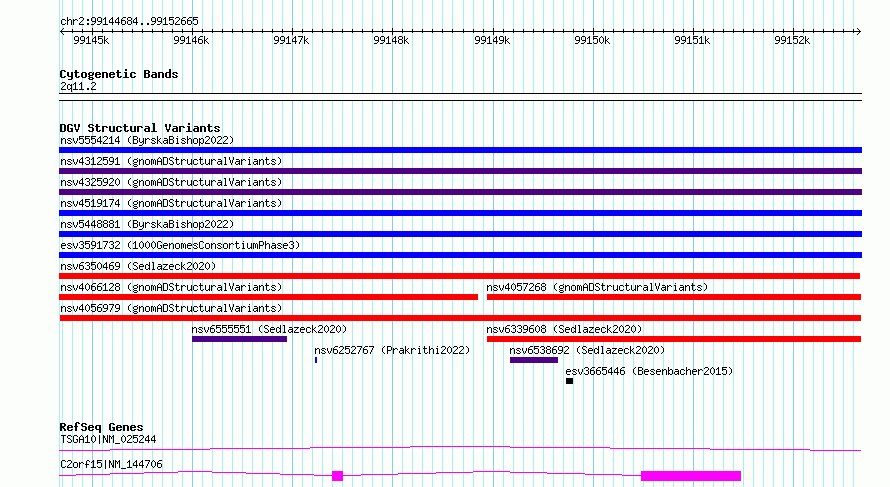
Task: Click the purple bar beneath nsv4325920
Action: coord(460,192)
